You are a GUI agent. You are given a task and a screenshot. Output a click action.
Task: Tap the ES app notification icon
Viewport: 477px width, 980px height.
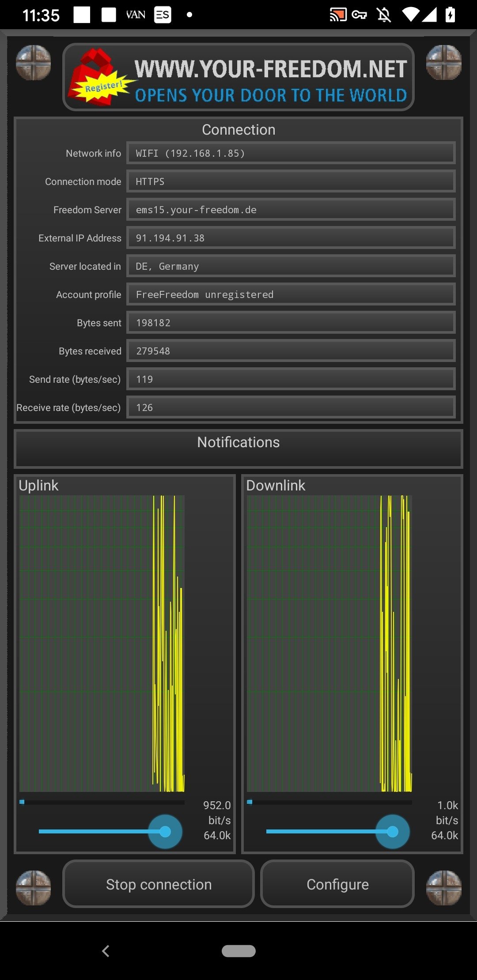(x=163, y=15)
